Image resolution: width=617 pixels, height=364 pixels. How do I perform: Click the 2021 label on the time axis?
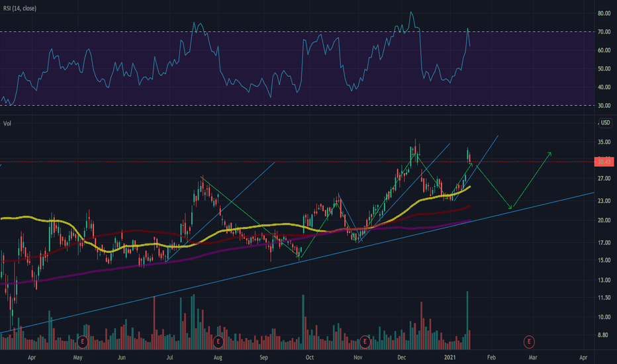pos(450,357)
